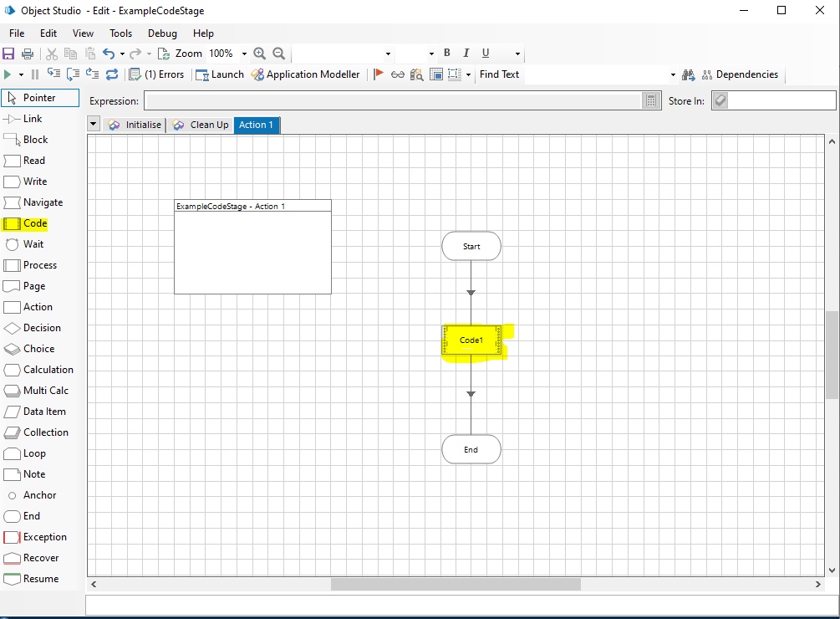Click the Reset blue arrows icon
This screenshot has height=619, width=840.
point(112,74)
